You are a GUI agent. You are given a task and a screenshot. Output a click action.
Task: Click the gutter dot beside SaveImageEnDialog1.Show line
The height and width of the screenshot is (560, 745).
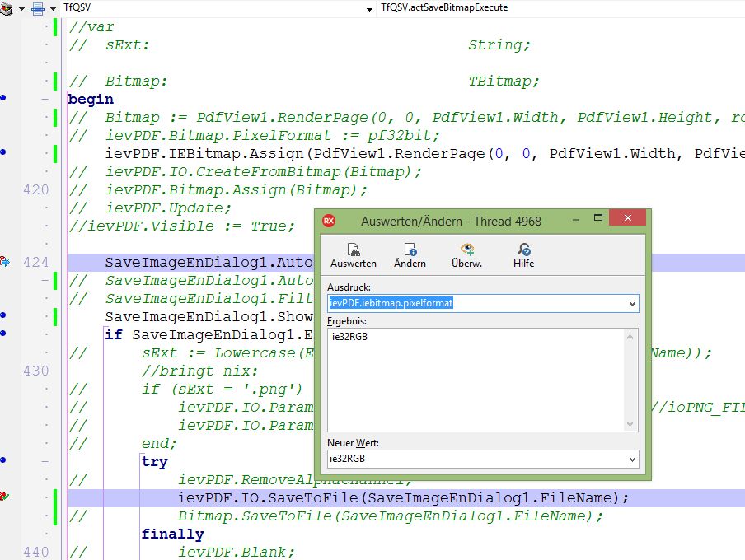click(x=2, y=315)
